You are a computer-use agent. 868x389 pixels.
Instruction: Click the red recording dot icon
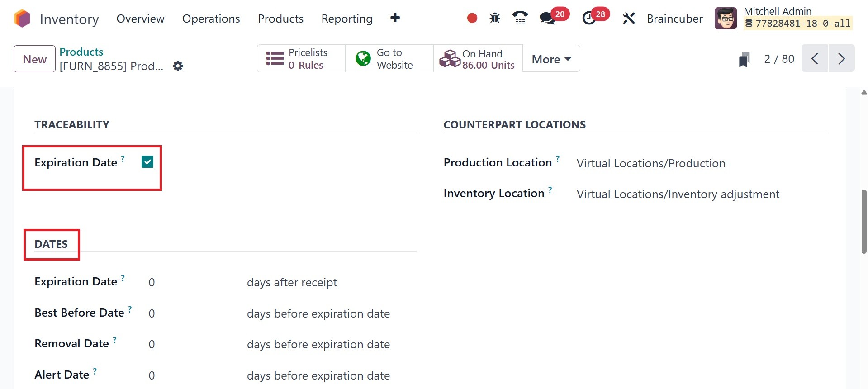[472, 18]
